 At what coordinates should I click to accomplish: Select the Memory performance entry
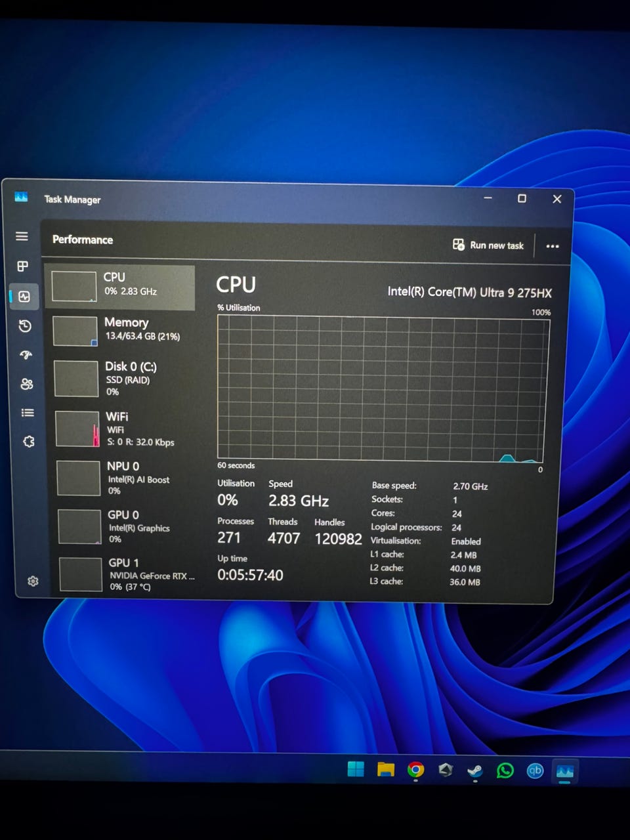[x=121, y=330]
